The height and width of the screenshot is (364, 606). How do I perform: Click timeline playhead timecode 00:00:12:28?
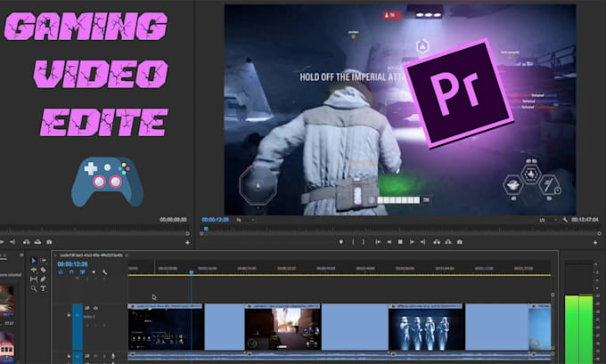73,264
